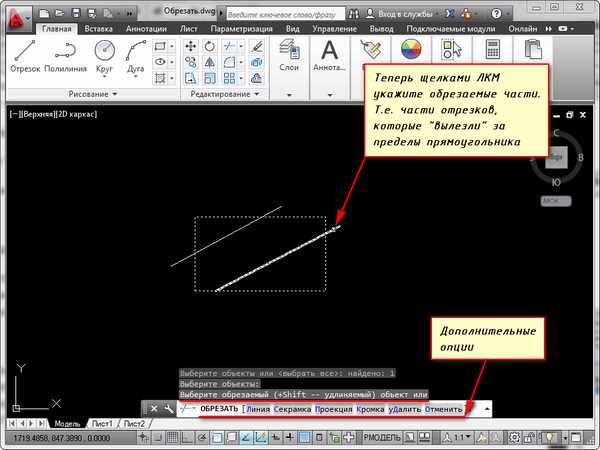Toggle the lightbulb isolate objects icon
600x450 pixels.
point(549,437)
